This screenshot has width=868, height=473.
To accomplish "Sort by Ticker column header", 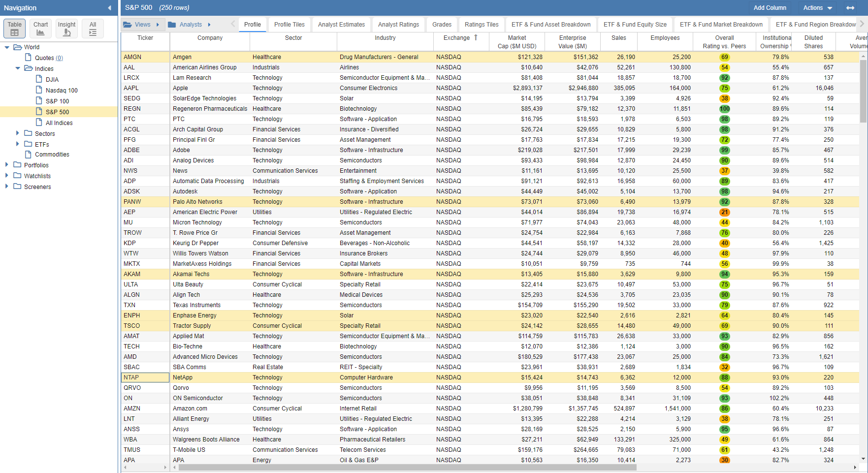I will pyautogui.click(x=145, y=38).
